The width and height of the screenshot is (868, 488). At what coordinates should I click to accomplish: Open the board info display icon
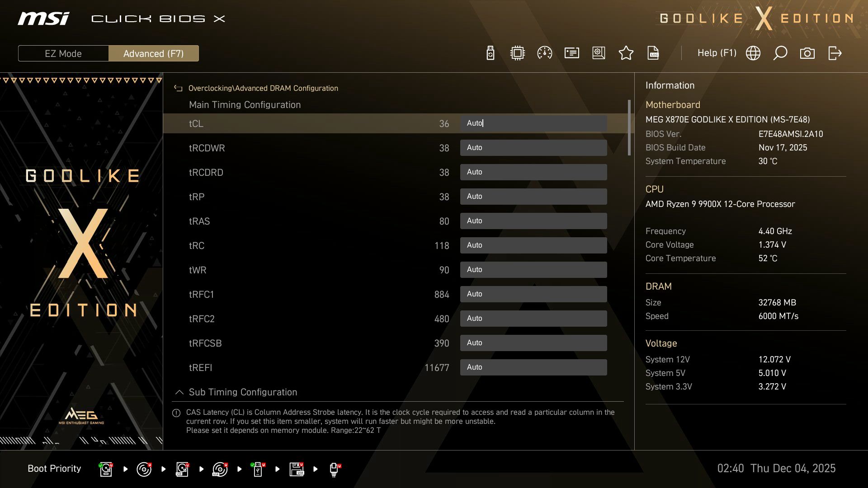click(x=571, y=53)
